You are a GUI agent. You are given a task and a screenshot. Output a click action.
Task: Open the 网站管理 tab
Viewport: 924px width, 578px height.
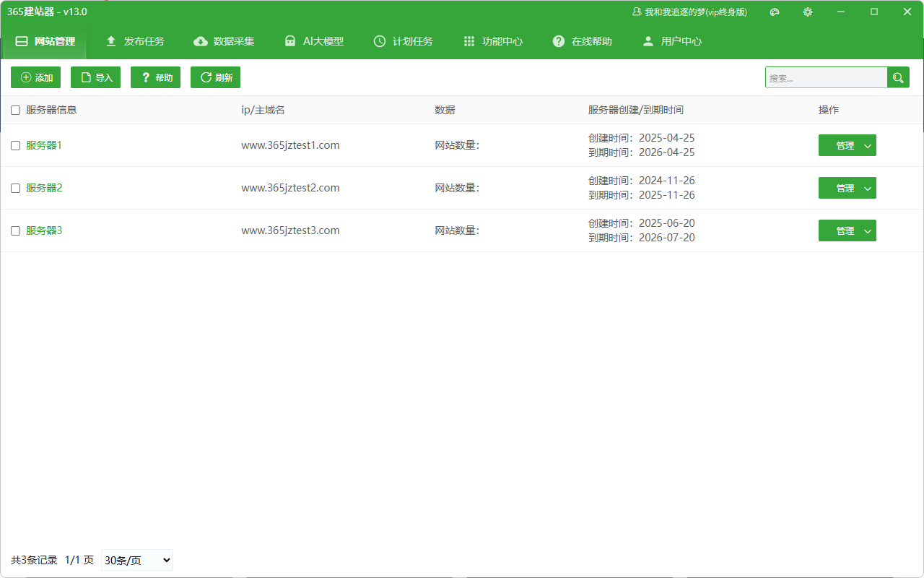(x=45, y=41)
